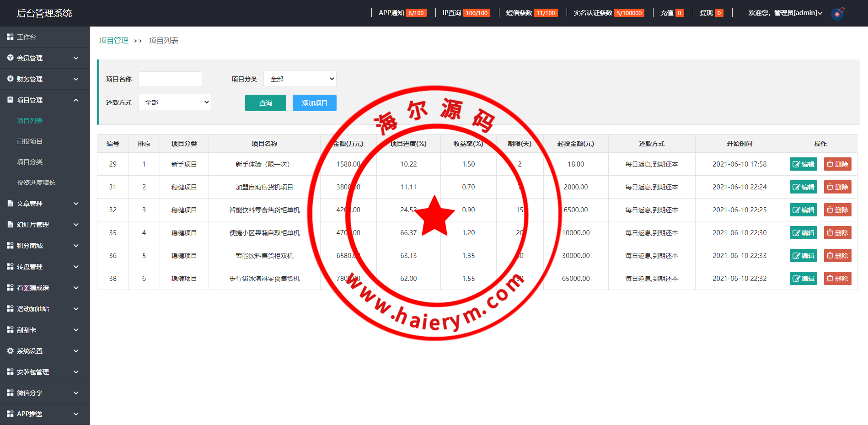Viewport: 868px width, 425px height.
Task: Click the 文章管理 document icon
Action: [10, 204]
